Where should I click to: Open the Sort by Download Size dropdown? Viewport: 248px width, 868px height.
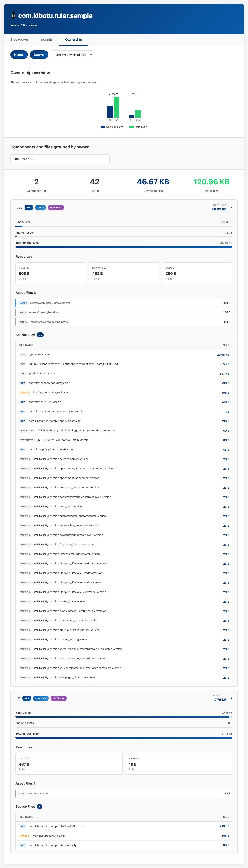(72, 55)
